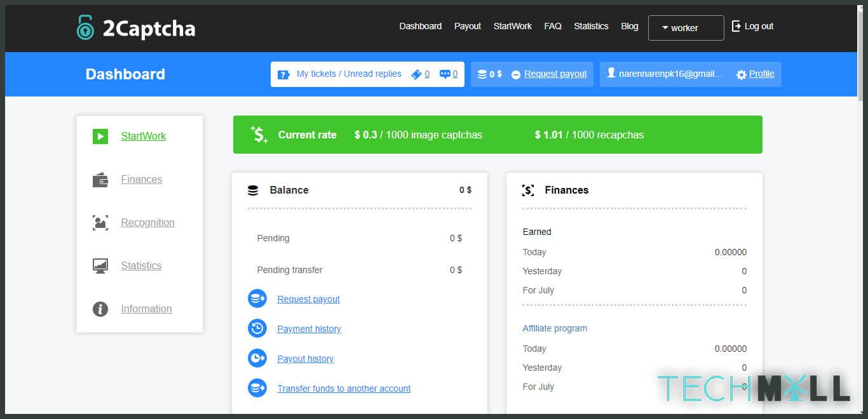Screen dimensions: 868x419
Task: Click the round Transfer funds icon
Action: coord(257,388)
